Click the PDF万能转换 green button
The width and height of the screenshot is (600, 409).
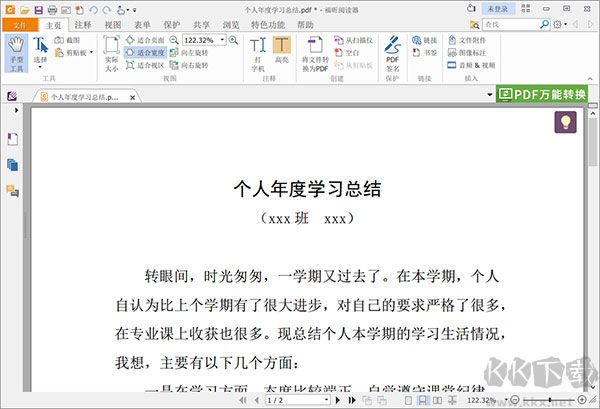(545, 94)
